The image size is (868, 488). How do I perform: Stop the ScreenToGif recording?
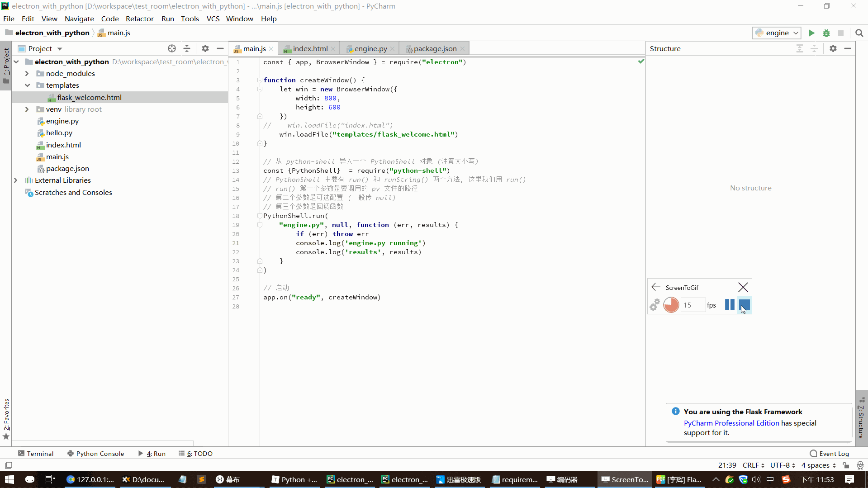[744, 305]
